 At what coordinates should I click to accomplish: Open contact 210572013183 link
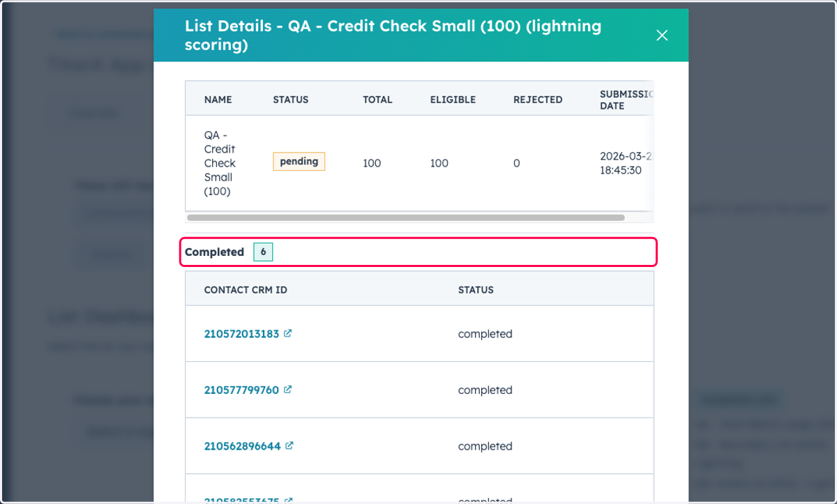(241, 334)
